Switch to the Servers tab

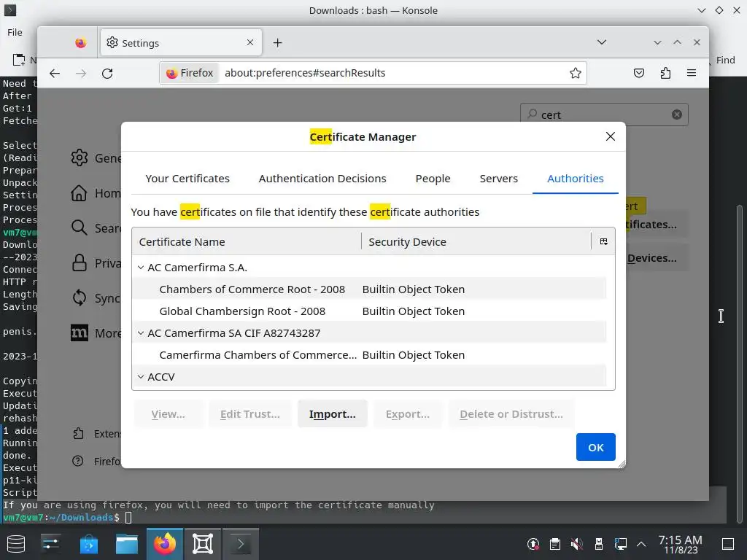tap(498, 179)
